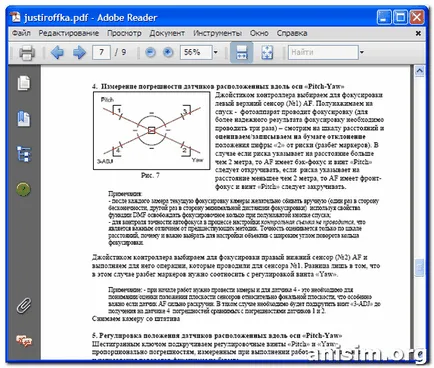The width and height of the screenshot is (434, 368).
Task: Open the Документ menu
Action: [x=167, y=33]
